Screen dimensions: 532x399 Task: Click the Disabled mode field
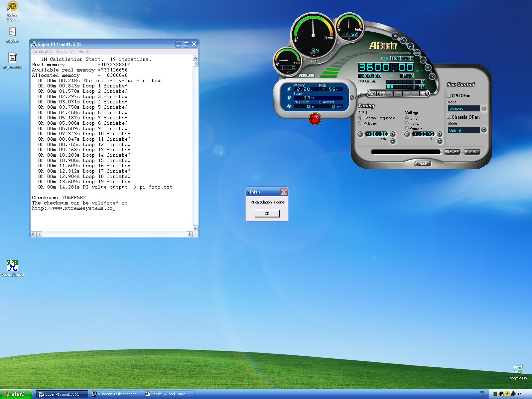[464, 108]
